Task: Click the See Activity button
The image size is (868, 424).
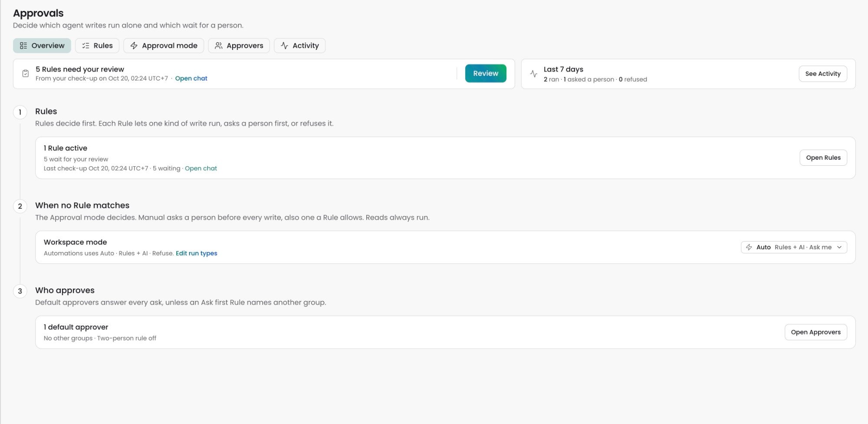Action: coord(823,74)
